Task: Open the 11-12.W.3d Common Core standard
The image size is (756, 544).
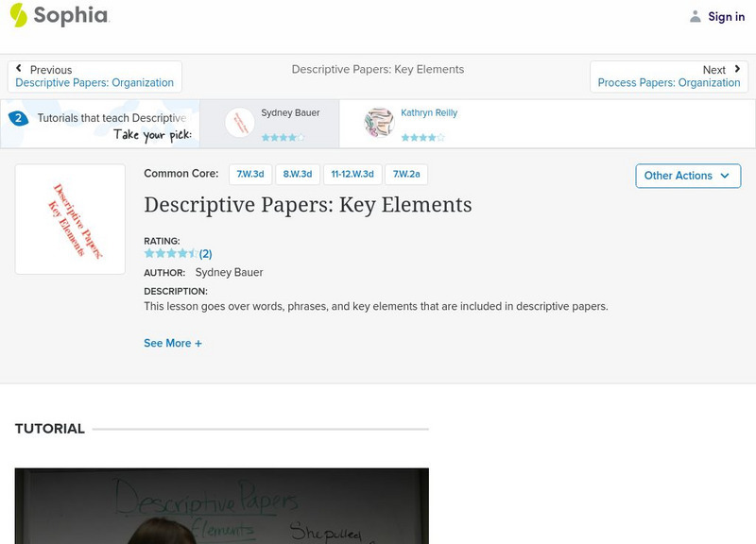Action: 352,175
